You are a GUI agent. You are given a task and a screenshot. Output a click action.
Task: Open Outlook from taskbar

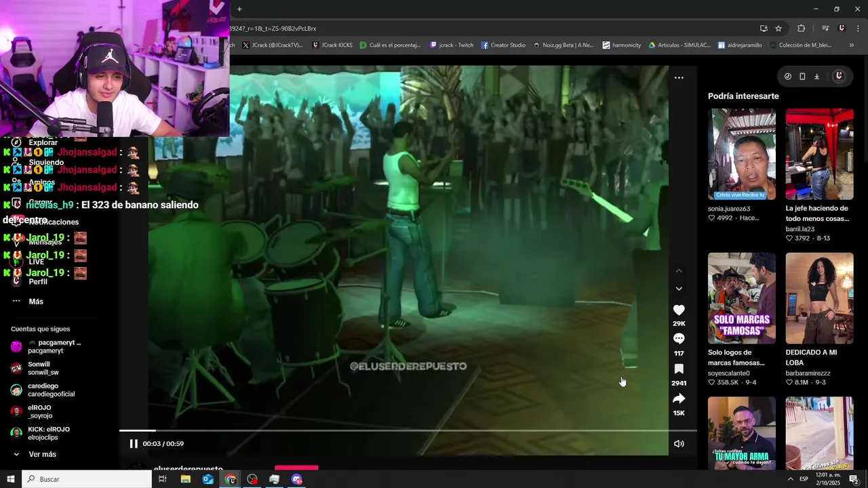tap(208, 479)
